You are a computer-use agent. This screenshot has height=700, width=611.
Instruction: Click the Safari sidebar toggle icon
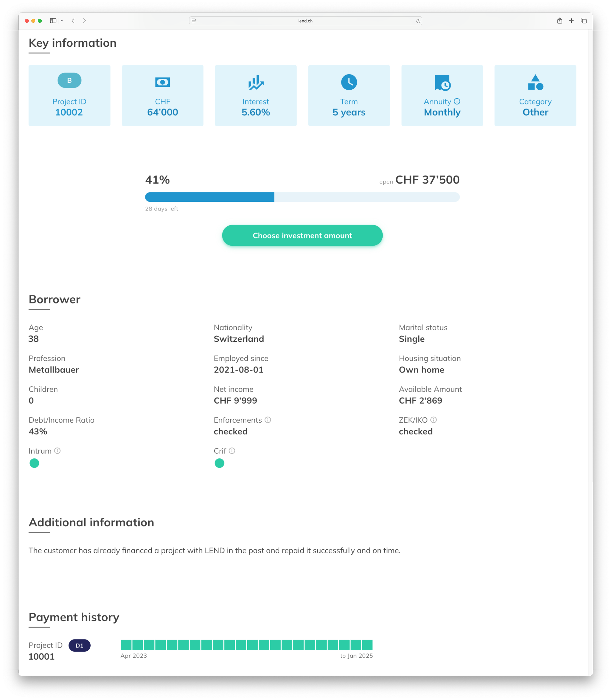(x=53, y=21)
